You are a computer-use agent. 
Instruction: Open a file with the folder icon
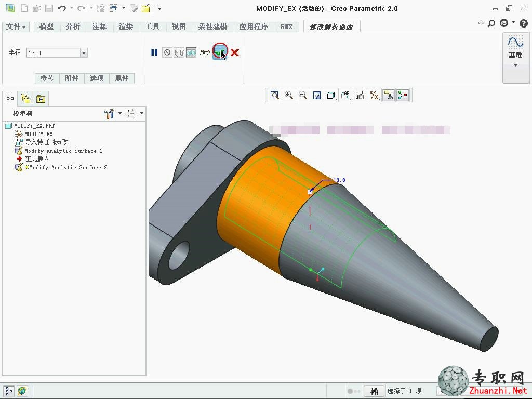tap(37, 8)
